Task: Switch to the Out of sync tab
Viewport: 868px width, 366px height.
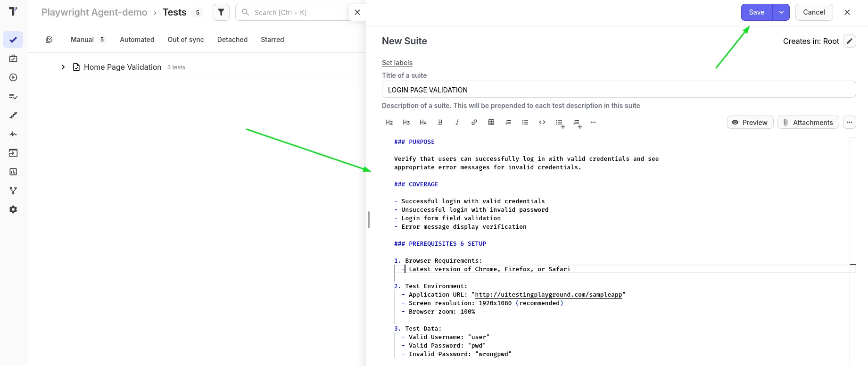Action: 186,40
